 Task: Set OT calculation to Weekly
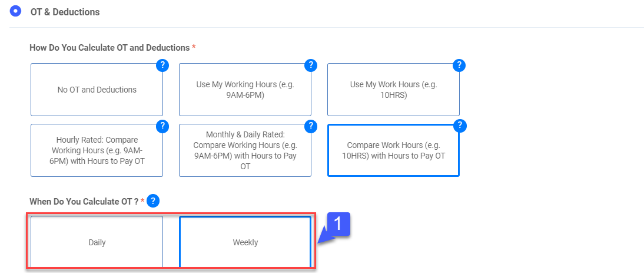click(245, 242)
